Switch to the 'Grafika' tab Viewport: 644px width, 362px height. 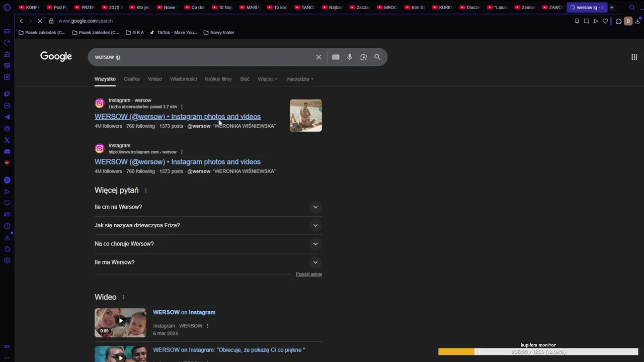point(132,79)
